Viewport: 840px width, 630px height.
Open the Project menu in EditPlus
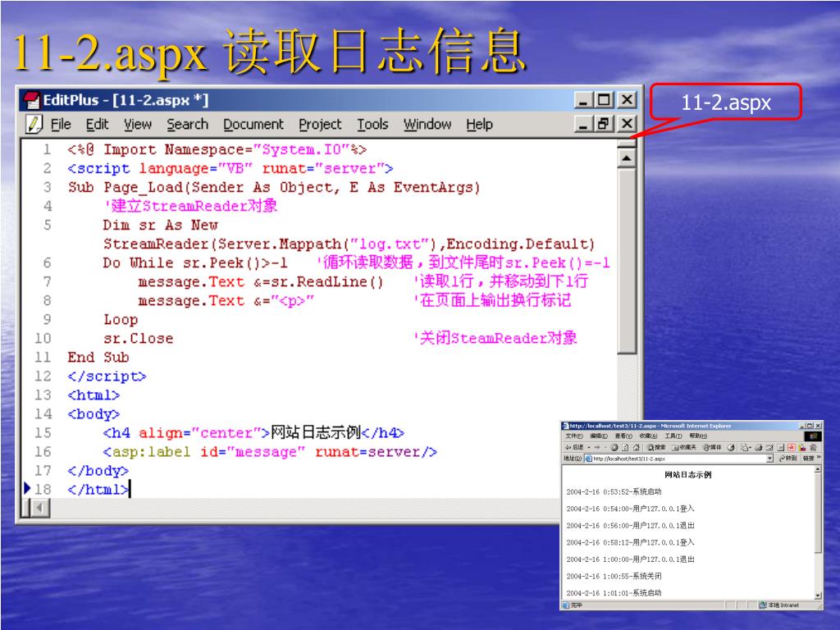coord(320,125)
